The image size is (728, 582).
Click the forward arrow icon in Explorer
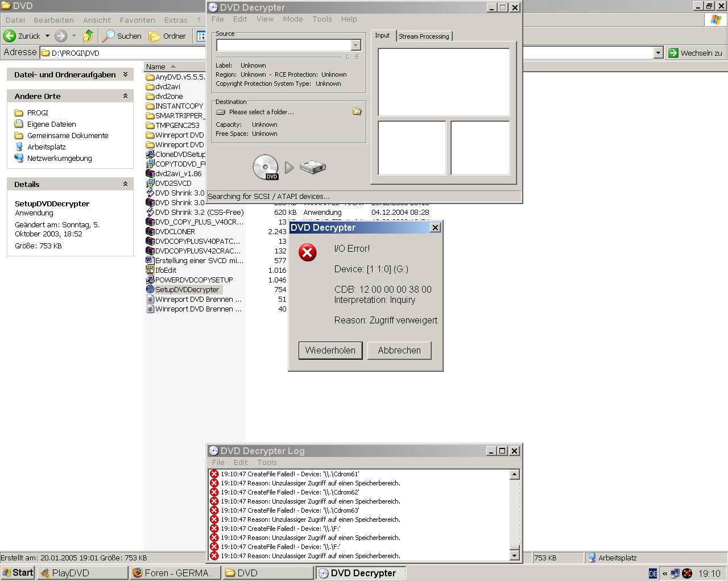[61, 36]
